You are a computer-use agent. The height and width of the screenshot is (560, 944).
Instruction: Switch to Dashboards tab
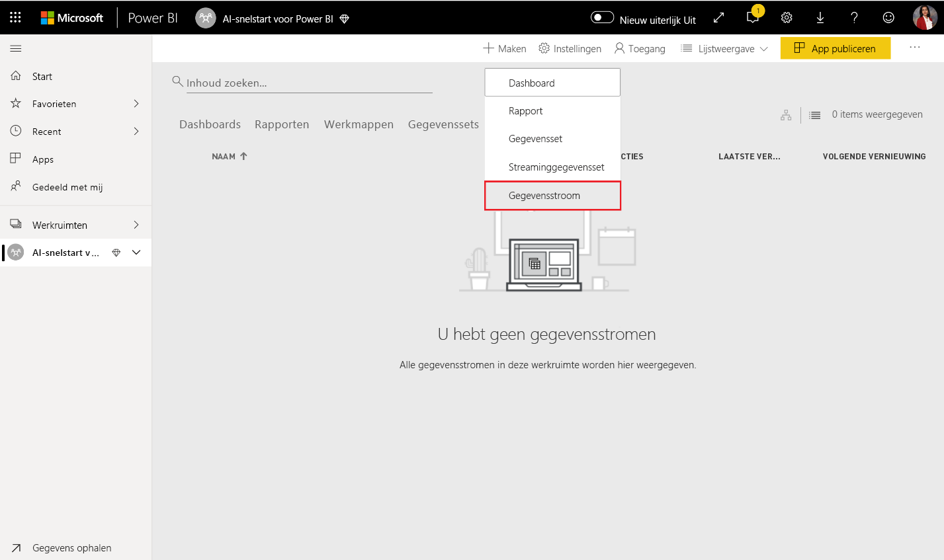210,124
